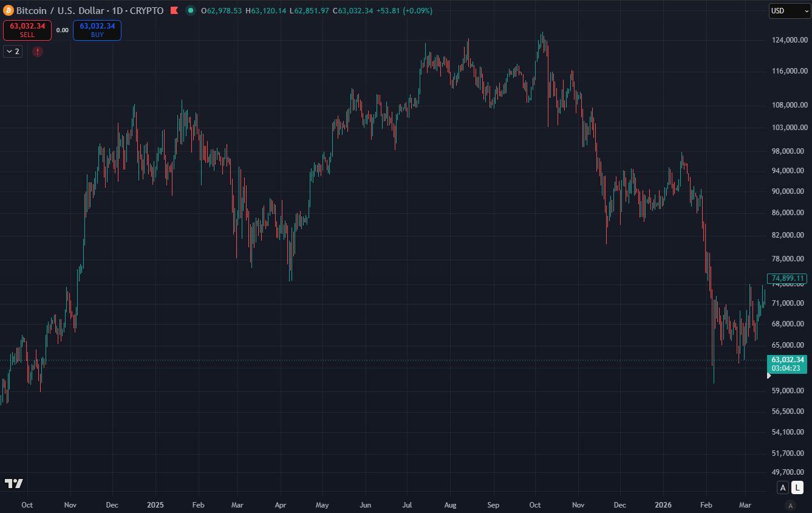Click the round A icon under the price axis
The height and width of the screenshot is (513, 812).
click(790, 505)
